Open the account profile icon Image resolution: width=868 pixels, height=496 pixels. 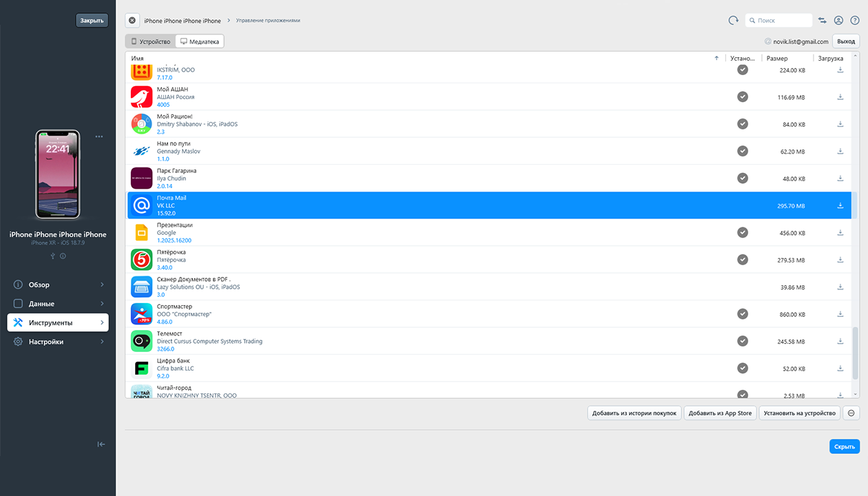[x=838, y=21]
